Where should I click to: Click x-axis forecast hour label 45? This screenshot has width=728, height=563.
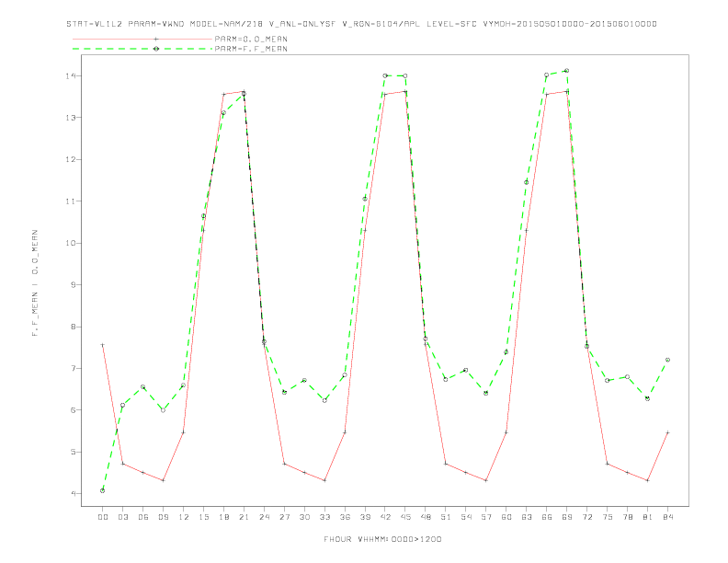(x=405, y=517)
